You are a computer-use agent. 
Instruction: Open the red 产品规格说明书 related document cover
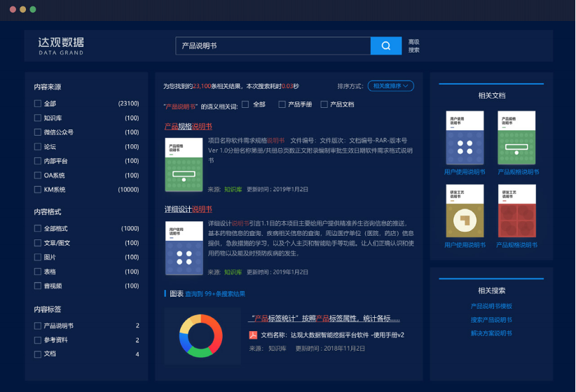pos(516,211)
